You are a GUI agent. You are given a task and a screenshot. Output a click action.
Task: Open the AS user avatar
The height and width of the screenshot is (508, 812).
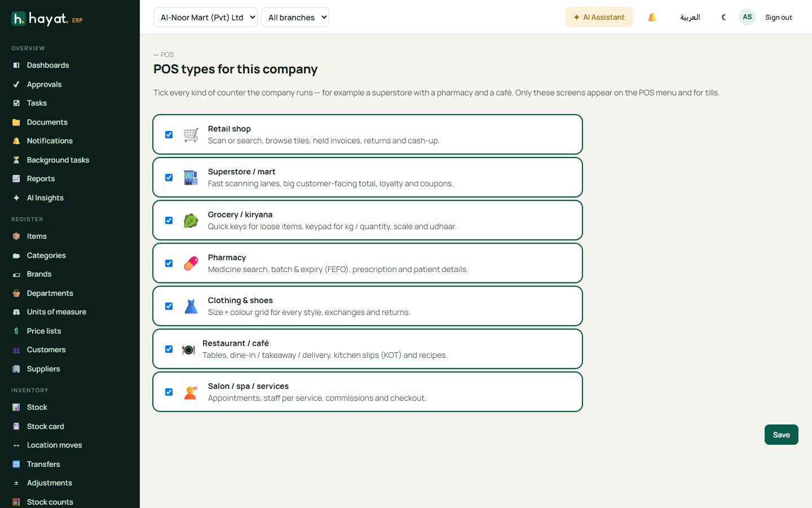point(747,17)
